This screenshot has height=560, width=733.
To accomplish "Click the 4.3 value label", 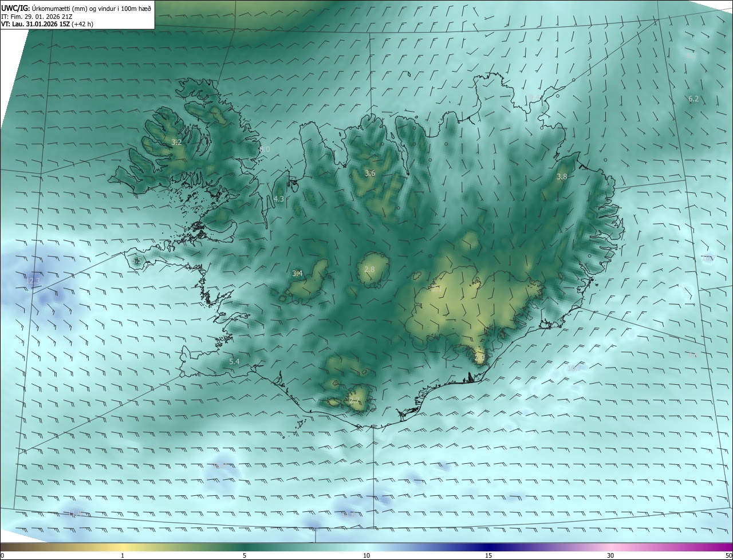I will tap(279, 199).
